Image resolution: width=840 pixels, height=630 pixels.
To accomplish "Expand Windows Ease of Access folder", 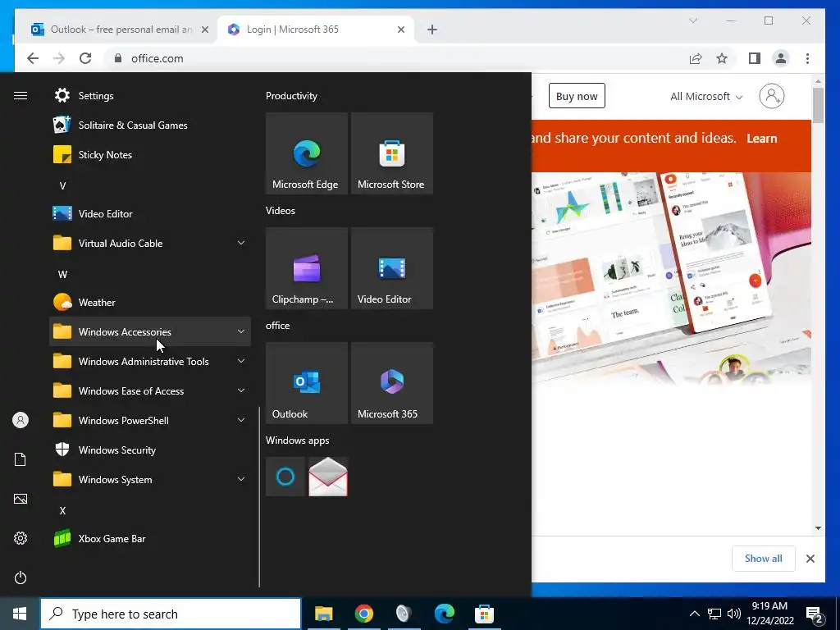I will pos(150,391).
